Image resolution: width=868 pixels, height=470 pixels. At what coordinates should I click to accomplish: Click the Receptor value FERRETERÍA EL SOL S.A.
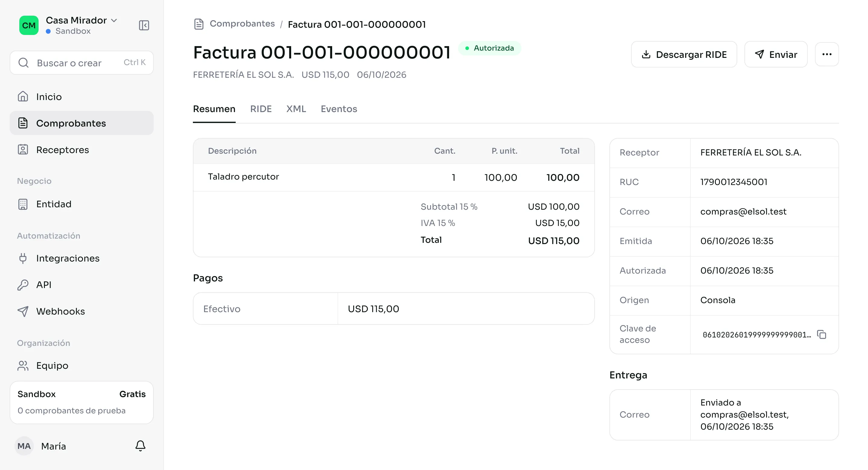pyautogui.click(x=751, y=153)
